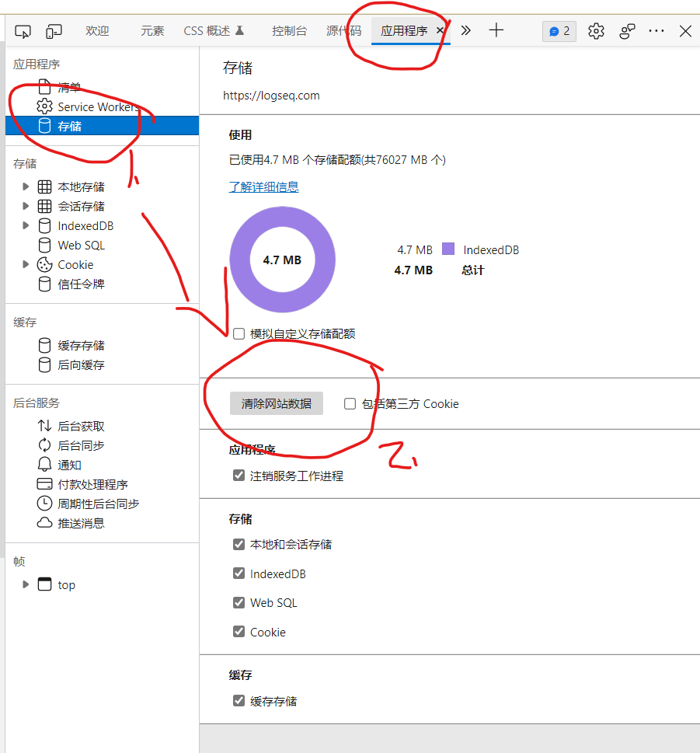Expand the 本地存储 tree node
Viewport: 700px width, 753px height.
click(26, 187)
